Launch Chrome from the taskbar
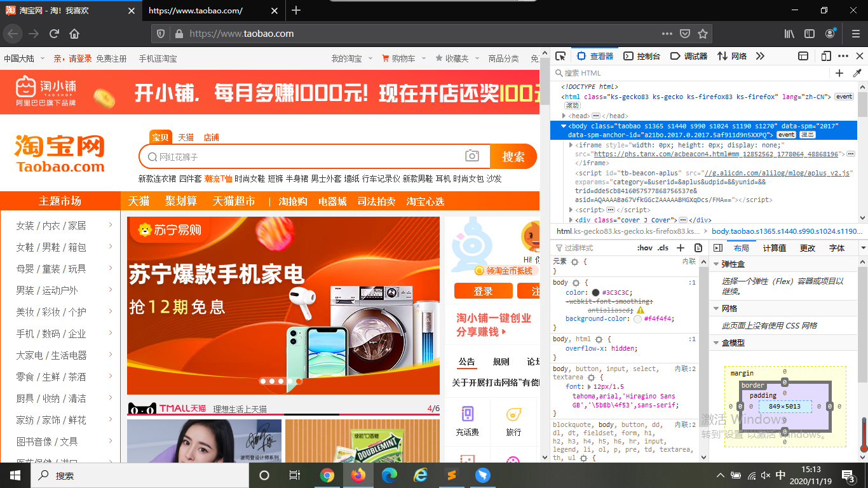Viewport: 868px width, 488px height. click(327, 475)
